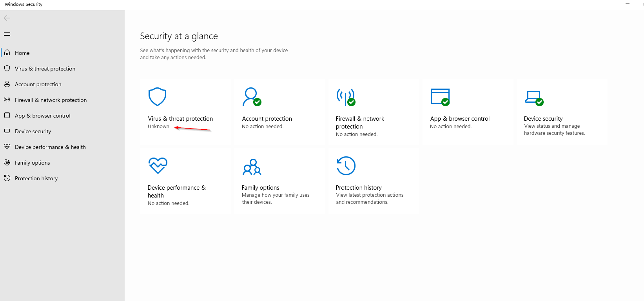Open the App & browser control window icon
The height and width of the screenshot is (301, 644).
pos(440,97)
